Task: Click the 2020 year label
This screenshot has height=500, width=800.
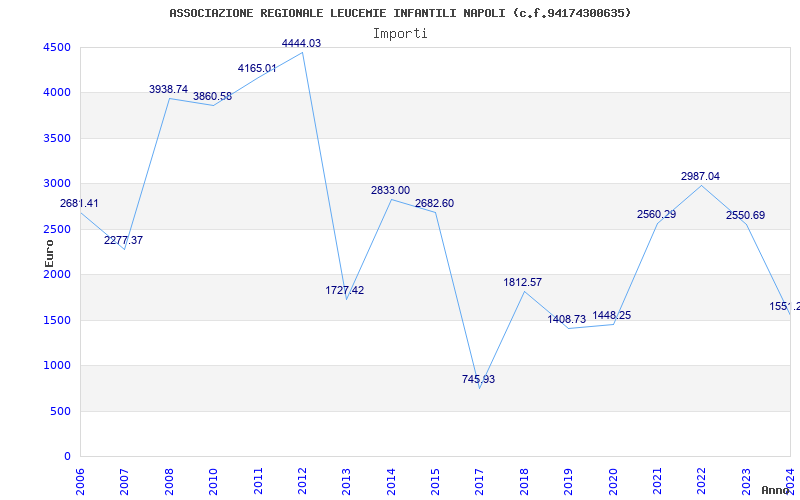Action: click(x=613, y=482)
